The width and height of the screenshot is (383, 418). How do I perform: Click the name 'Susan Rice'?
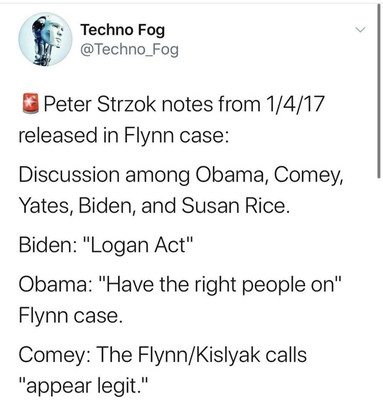click(x=233, y=206)
